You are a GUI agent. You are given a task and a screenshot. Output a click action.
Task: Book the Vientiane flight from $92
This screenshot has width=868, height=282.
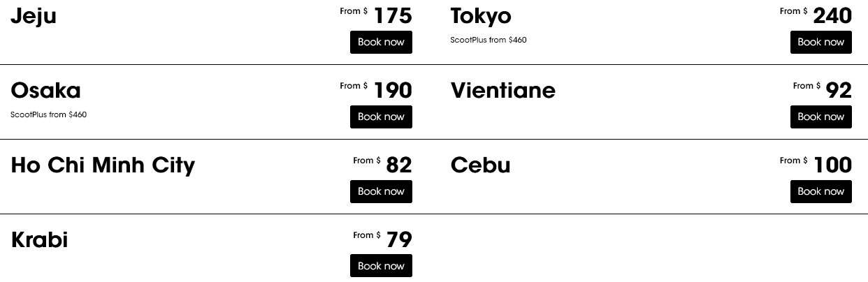[820, 117]
